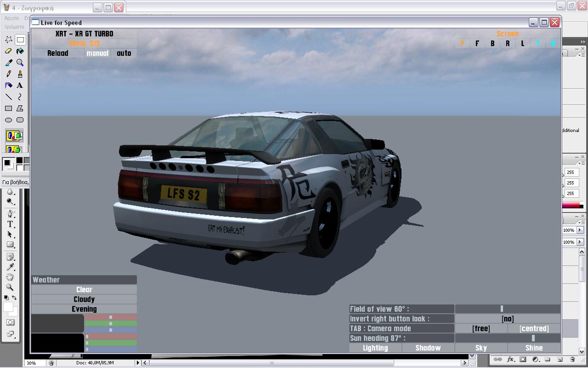Select the P screen view option

click(462, 43)
